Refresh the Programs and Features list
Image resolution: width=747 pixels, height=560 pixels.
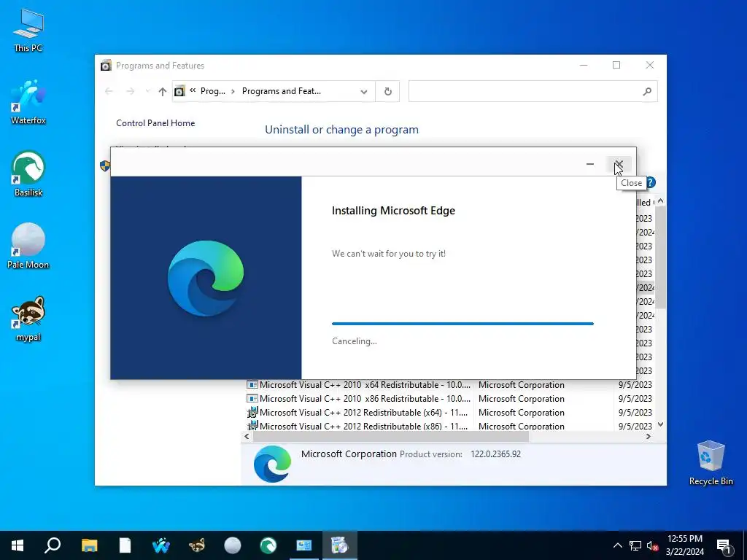click(x=388, y=91)
